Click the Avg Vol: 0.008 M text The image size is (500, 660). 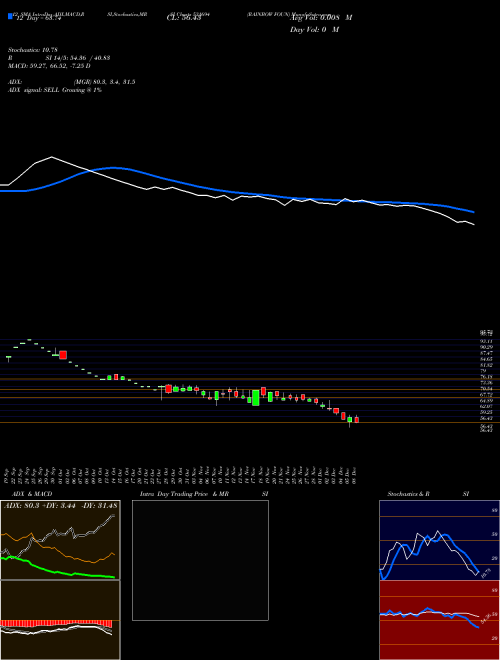point(321,18)
